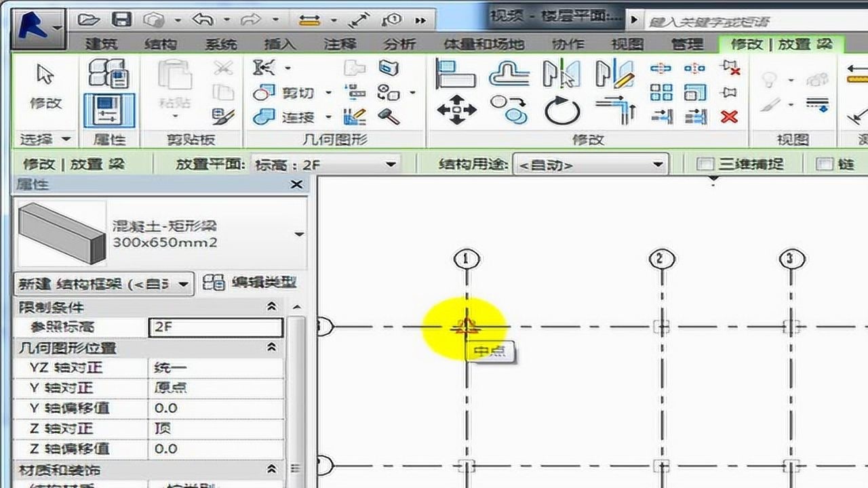Collapse the 几何图形位置 section
Viewport: 868px width, 488px height.
click(x=272, y=348)
